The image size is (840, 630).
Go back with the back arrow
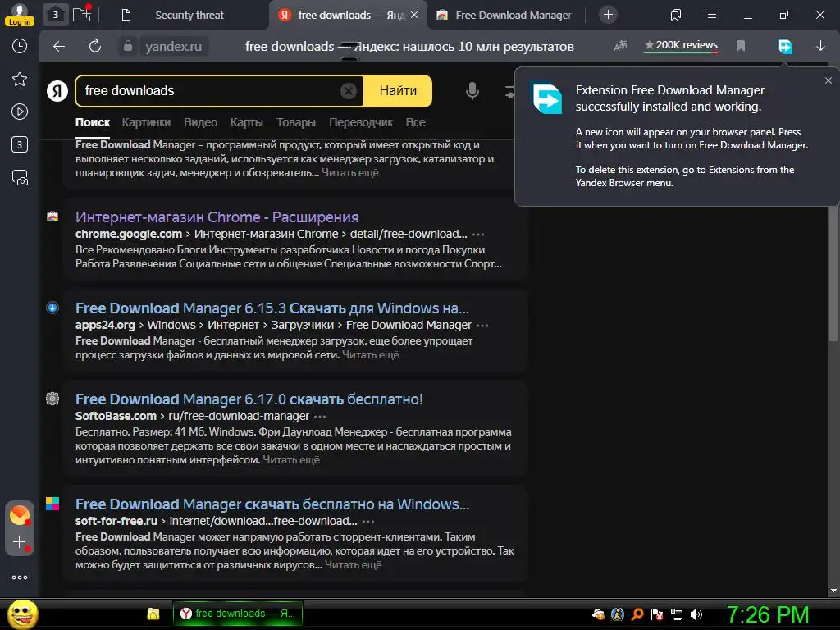(59, 47)
